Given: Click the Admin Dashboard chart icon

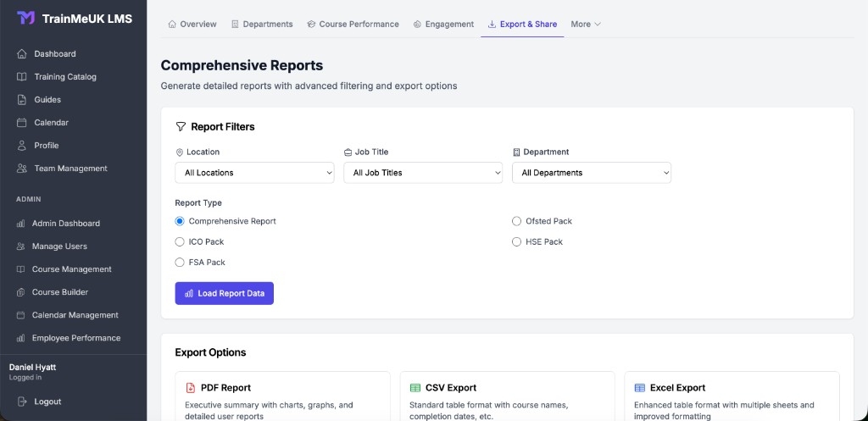Looking at the screenshot, I should tap(20, 224).
